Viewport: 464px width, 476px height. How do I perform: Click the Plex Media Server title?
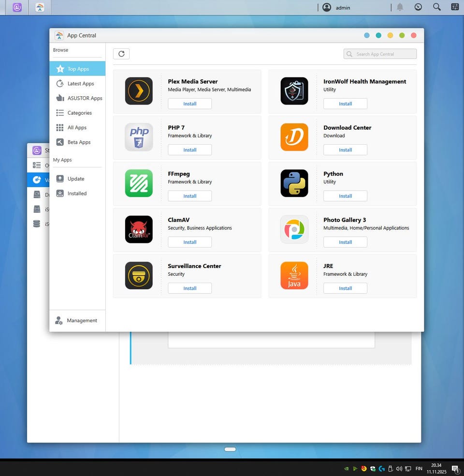[x=193, y=81]
